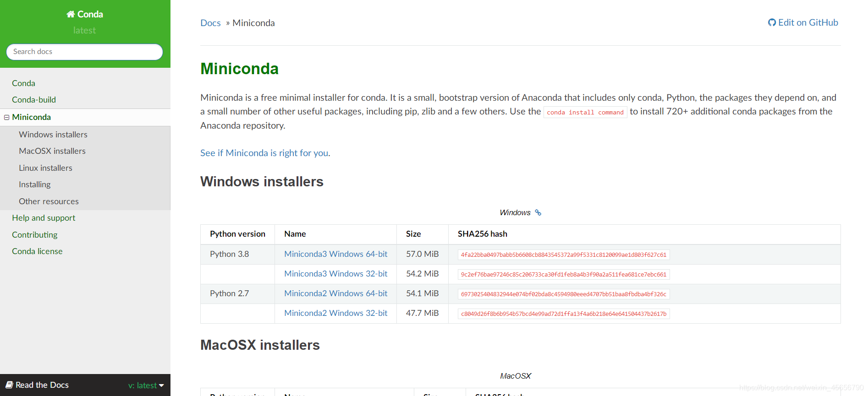Click the SHA256 hash starting with 9c2ef76b
Viewport: 868px width, 396px height.
(564, 274)
